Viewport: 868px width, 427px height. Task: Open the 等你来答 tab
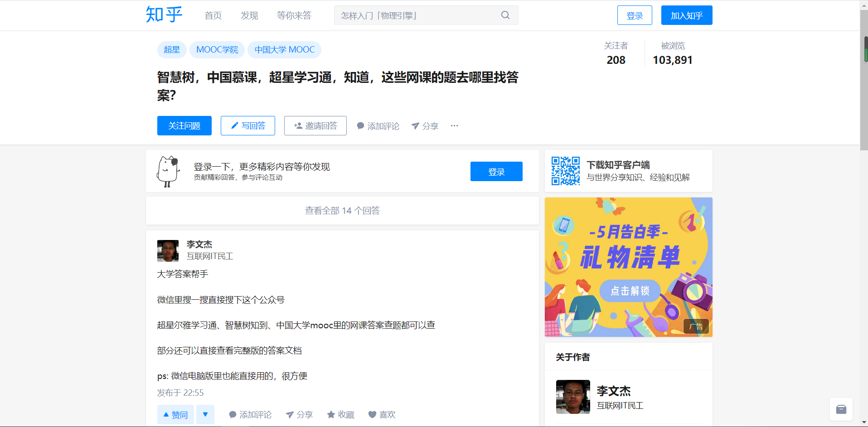coord(294,15)
